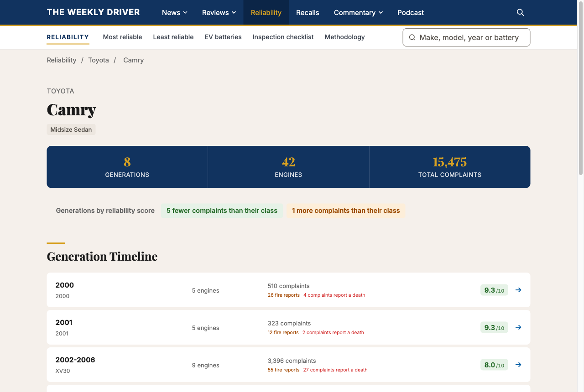
Task: Open the Inspection checklist link
Action: point(283,37)
